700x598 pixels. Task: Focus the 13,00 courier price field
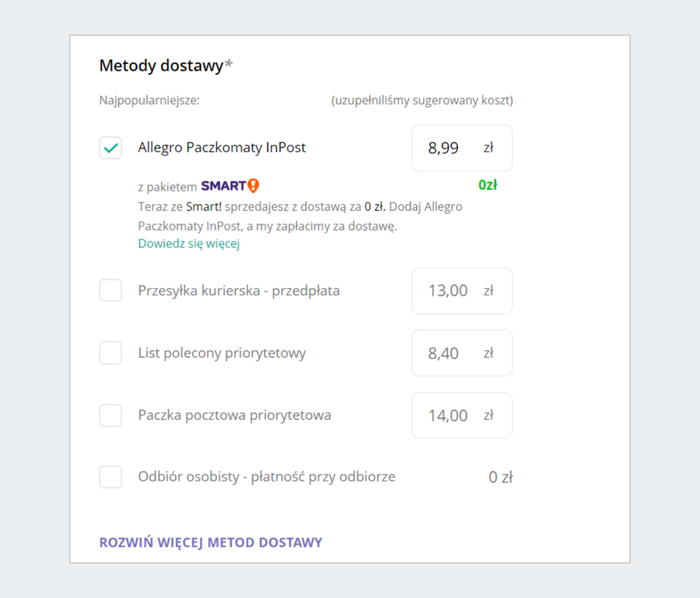[448, 290]
